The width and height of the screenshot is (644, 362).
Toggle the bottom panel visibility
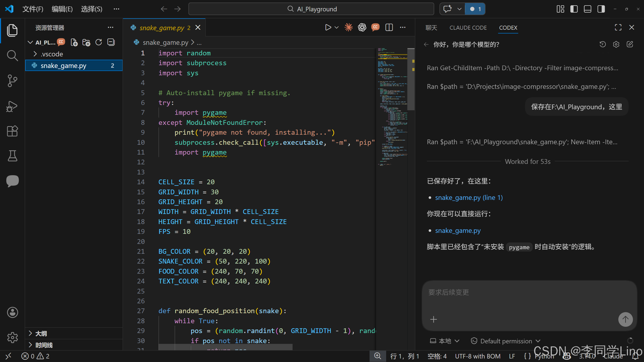click(587, 9)
